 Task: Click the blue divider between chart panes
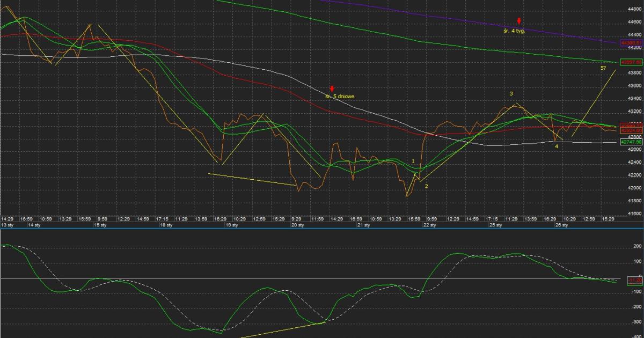click(322, 229)
